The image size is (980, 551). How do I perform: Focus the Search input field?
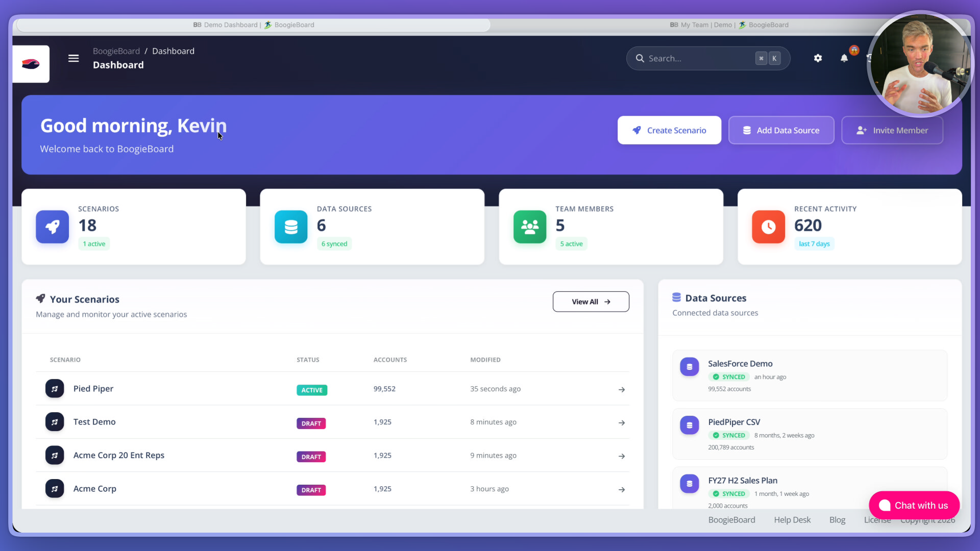point(708,58)
